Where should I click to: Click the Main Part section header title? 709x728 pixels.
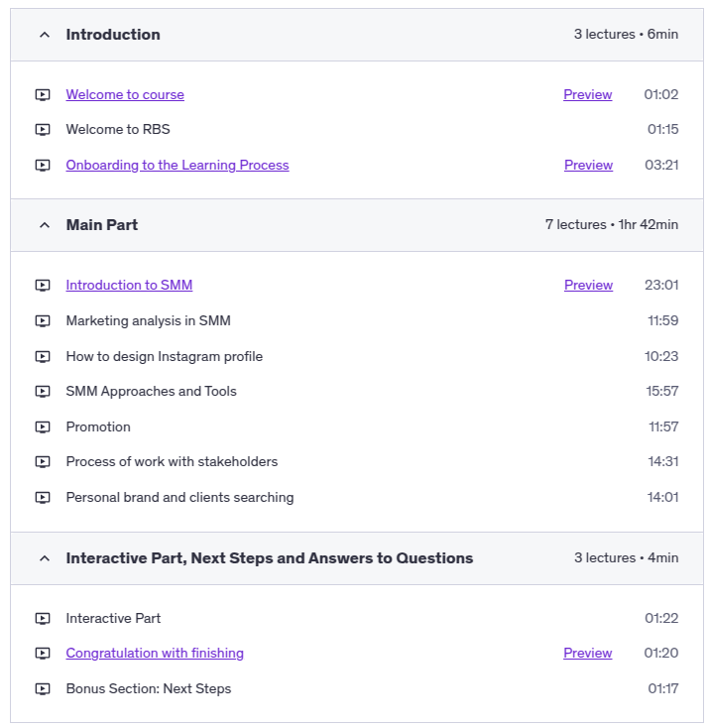coord(102,225)
